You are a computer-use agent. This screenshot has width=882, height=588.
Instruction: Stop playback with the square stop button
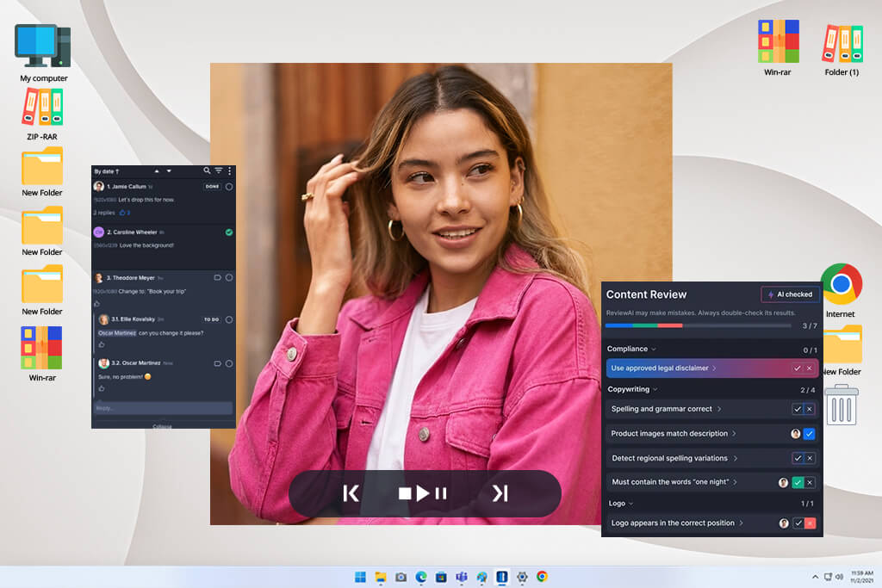[x=405, y=493]
